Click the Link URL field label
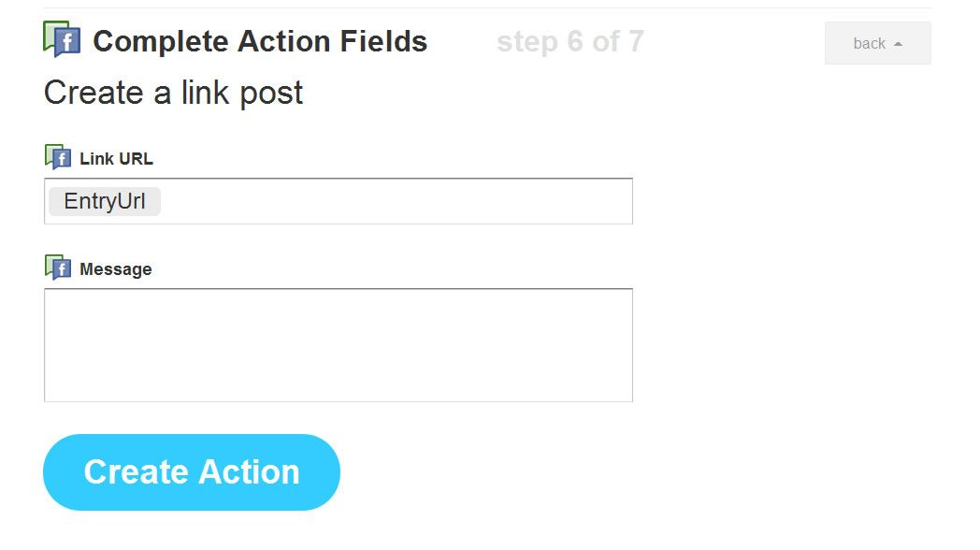Image resolution: width=980 pixels, height=550 pixels. tap(116, 159)
